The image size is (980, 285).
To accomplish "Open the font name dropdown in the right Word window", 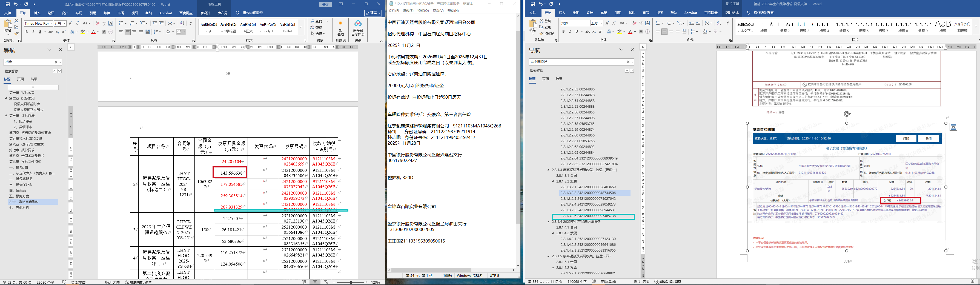I will 588,23.
